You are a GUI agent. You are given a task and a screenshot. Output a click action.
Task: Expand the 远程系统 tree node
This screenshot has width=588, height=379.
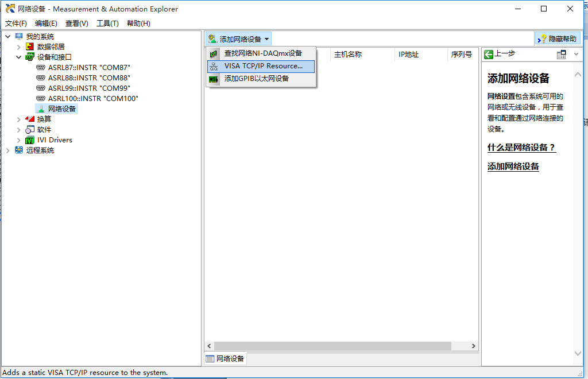point(8,150)
